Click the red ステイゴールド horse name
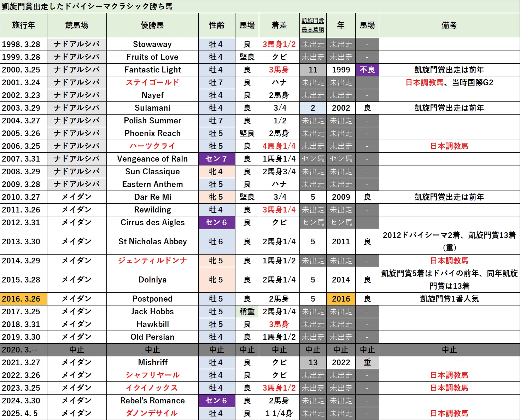 point(152,82)
